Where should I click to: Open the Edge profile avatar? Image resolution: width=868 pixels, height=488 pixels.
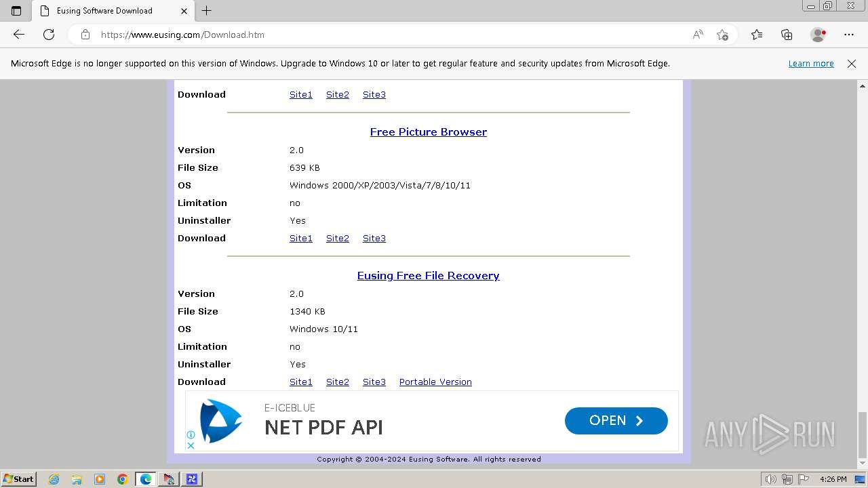coord(818,35)
